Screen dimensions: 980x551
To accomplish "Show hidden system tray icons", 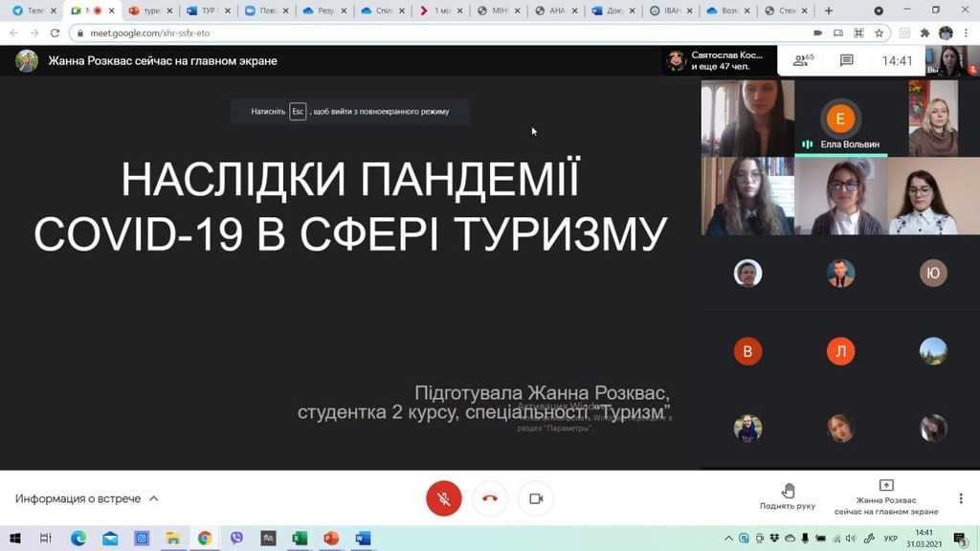I will coord(729,539).
